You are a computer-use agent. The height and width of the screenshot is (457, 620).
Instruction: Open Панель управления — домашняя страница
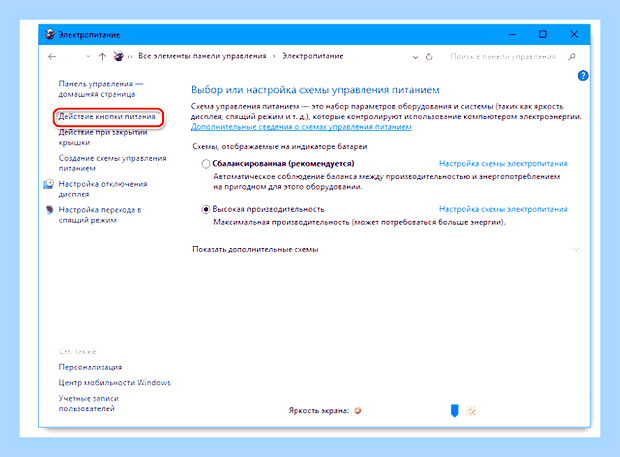pos(100,89)
